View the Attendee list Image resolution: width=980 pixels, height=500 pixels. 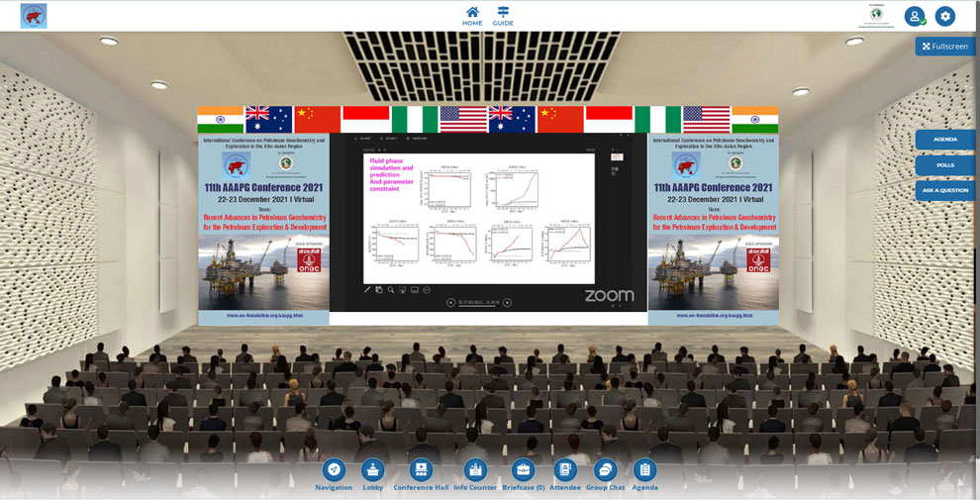(x=565, y=470)
